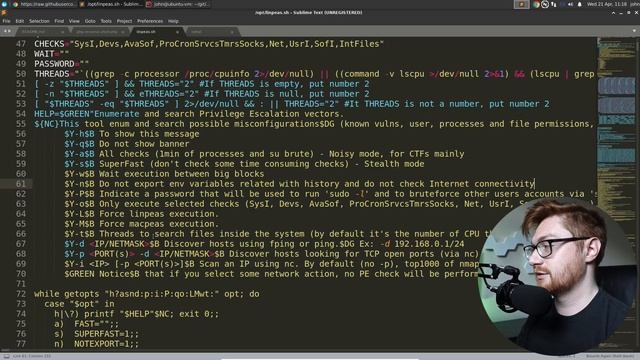Click the tab history navigation arrows
Viewport: 640px width, 360px height.
pos(7,31)
